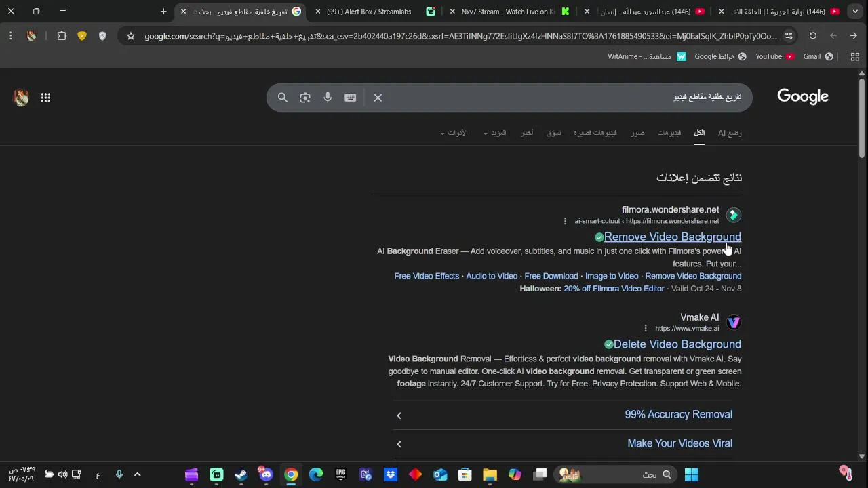Image resolution: width=868 pixels, height=488 pixels.
Task: Open Audio to Video sitelink
Action: coord(492,276)
